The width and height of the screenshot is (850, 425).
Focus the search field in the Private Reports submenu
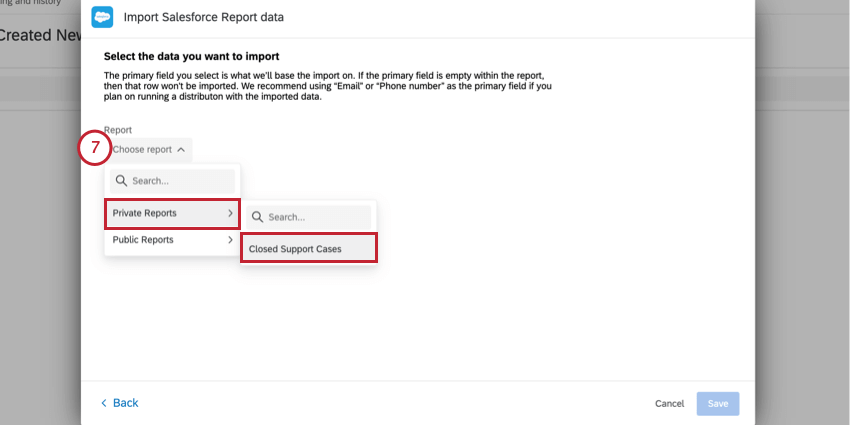pyautogui.click(x=315, y=216)
